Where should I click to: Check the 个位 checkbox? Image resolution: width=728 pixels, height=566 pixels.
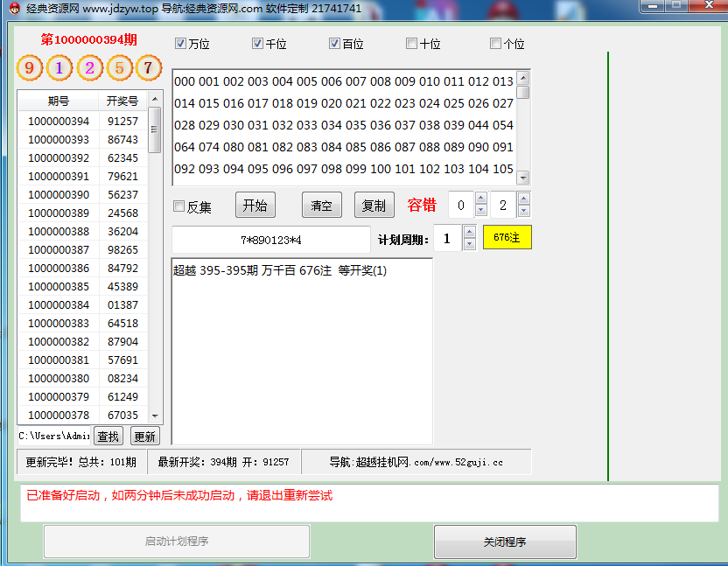point(496,44)
